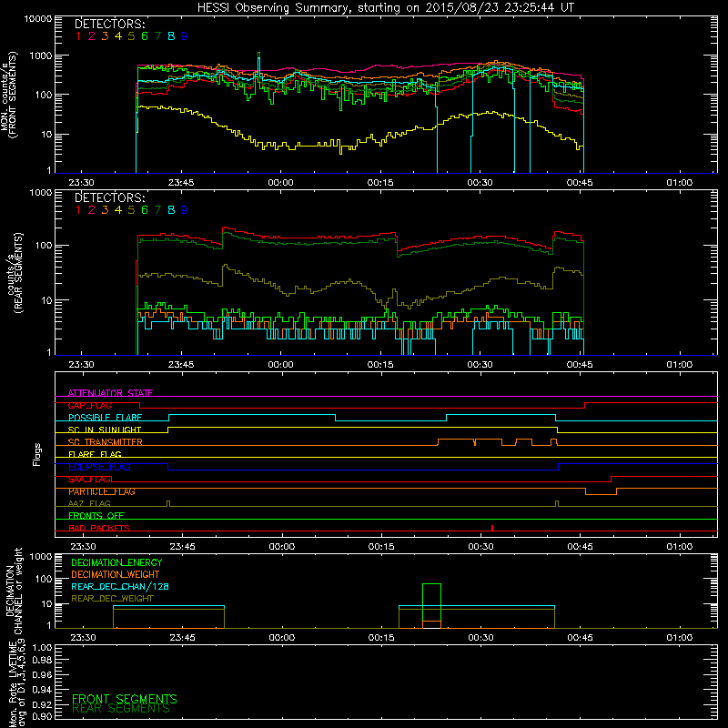Click yellow detector 4 key in front panel legend
The height and width of the screenshot is (728, 728).
pyautogui.click(x=118, y=36)
